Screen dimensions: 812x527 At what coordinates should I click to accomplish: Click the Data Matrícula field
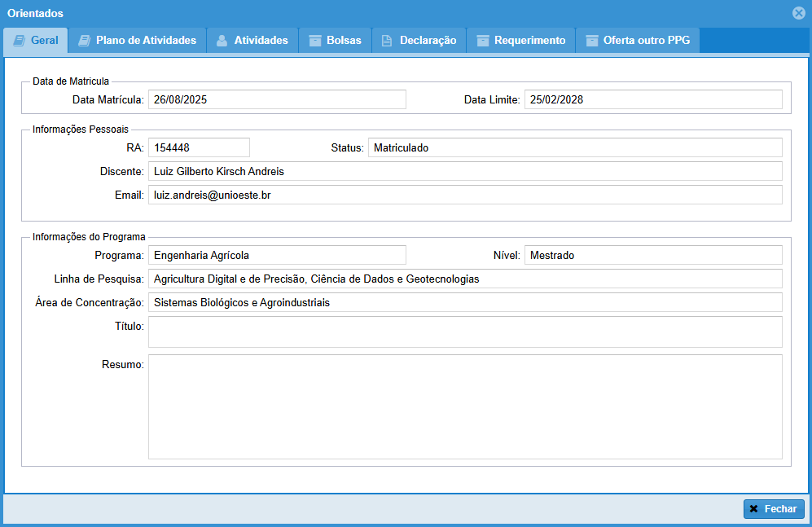(277, 99)
